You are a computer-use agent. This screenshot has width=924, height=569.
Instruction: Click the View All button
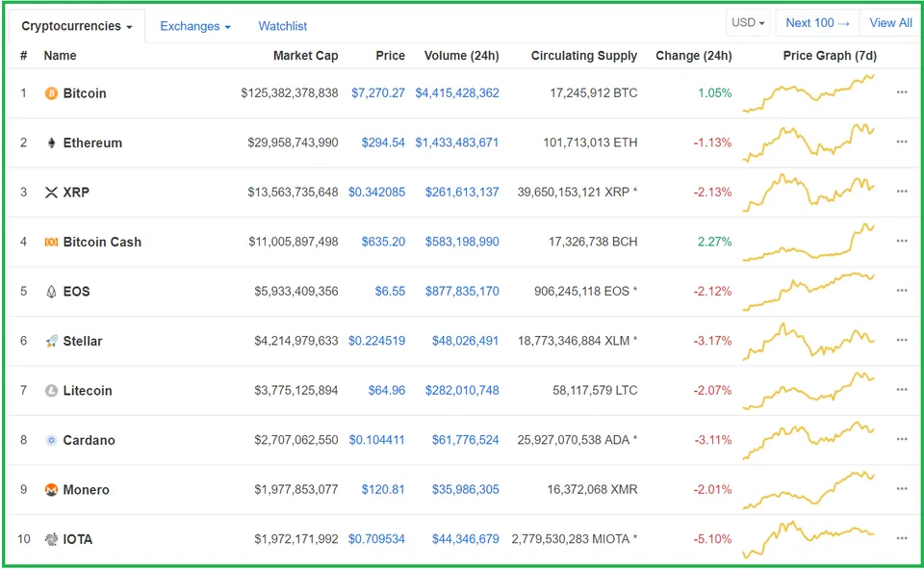pos(890,23)
